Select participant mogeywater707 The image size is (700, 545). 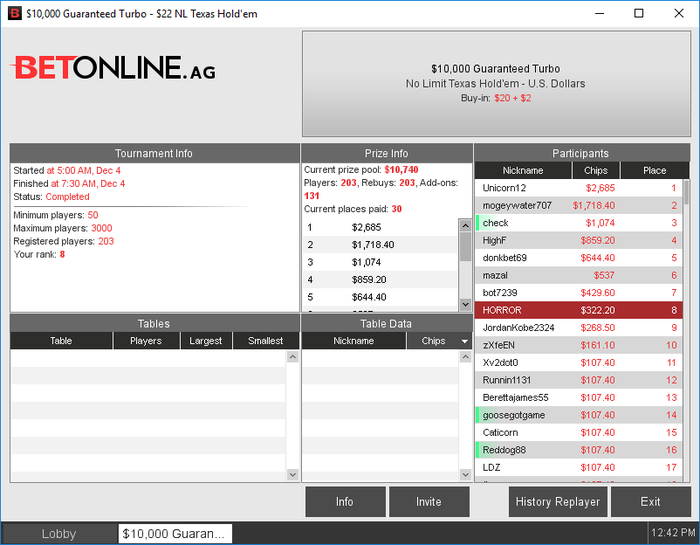pos(579,205)
